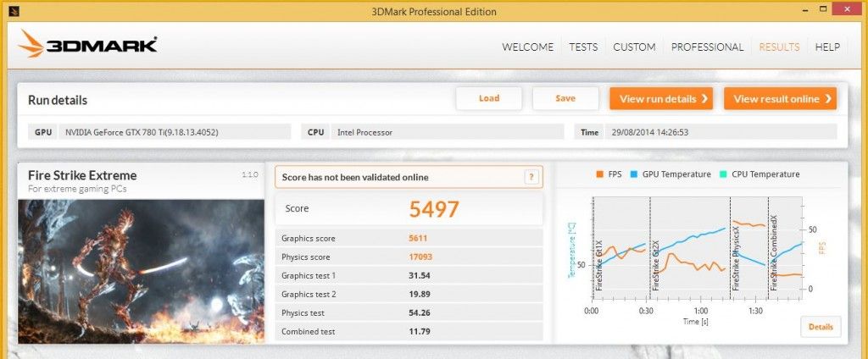Click Physics test value 54.26
The height and width of the screenshot is (359, 868).
[420, 313]
